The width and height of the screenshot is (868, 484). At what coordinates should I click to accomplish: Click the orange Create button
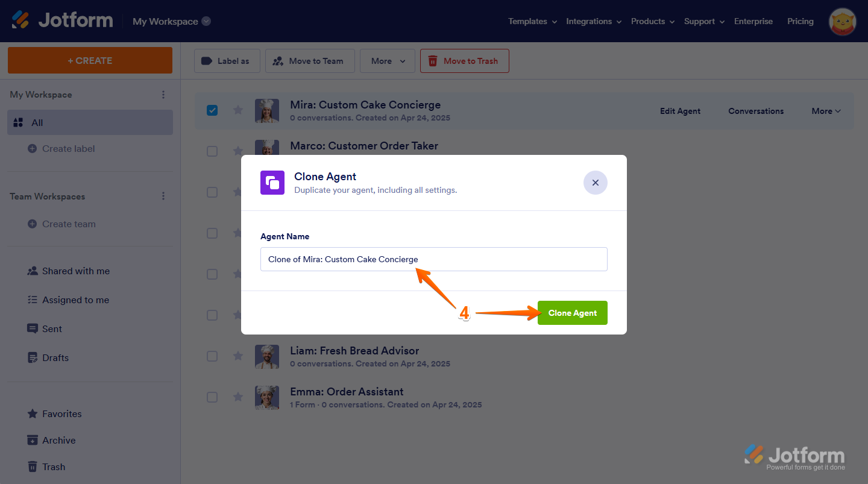90,60
